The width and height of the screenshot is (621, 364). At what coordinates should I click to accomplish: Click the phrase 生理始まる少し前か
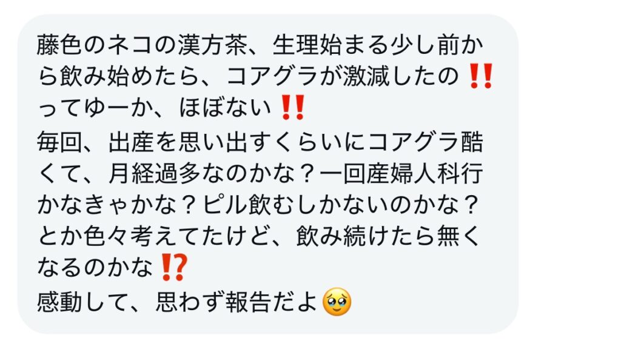[378, 45]
